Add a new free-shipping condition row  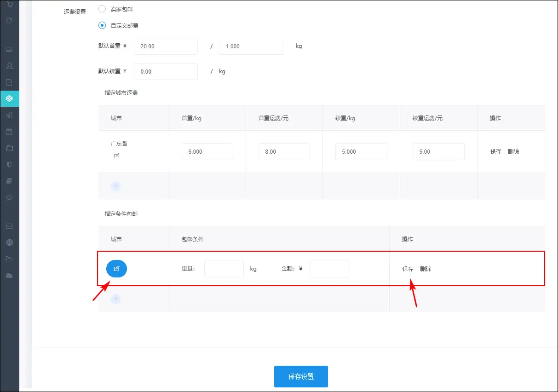(116, 299)
